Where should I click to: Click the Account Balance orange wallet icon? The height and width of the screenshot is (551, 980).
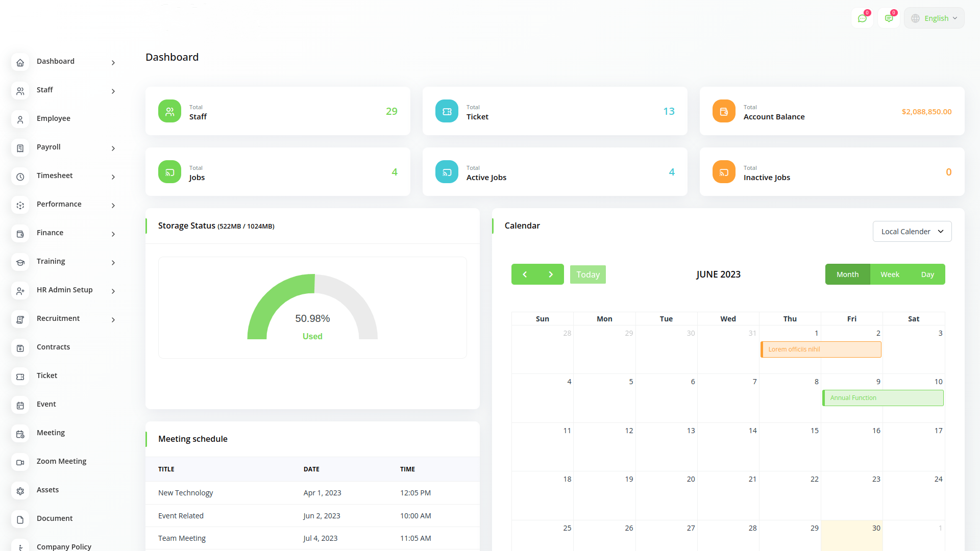point(724,111)
